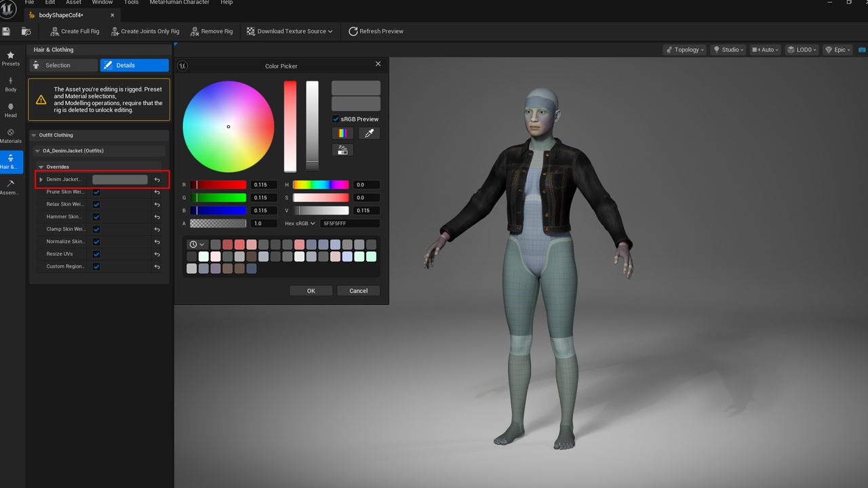
Task: Open the Epic quality dropdown
Action: pos(837,49)
